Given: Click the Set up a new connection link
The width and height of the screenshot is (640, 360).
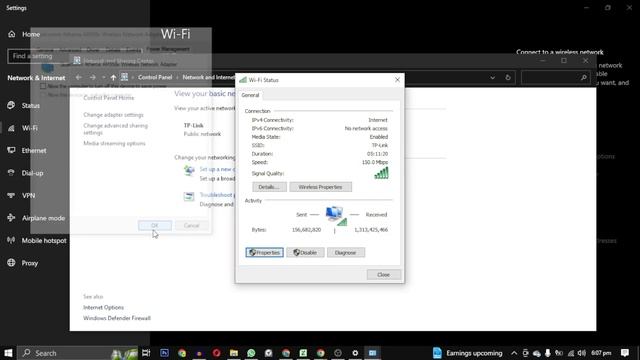Looking at the screenshot, I should click(x=217, y=169).
